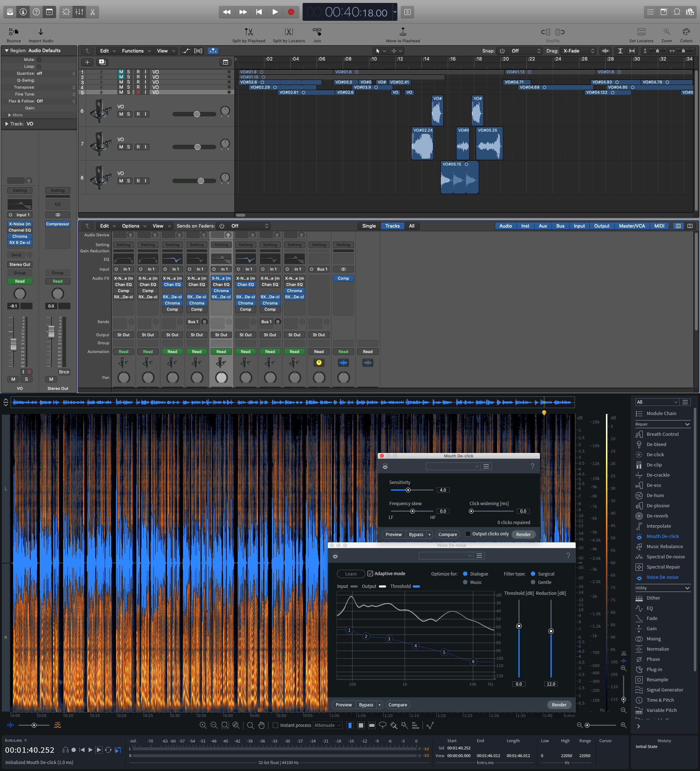Click Render in Voice De-noise

click(x=559, y=705)
